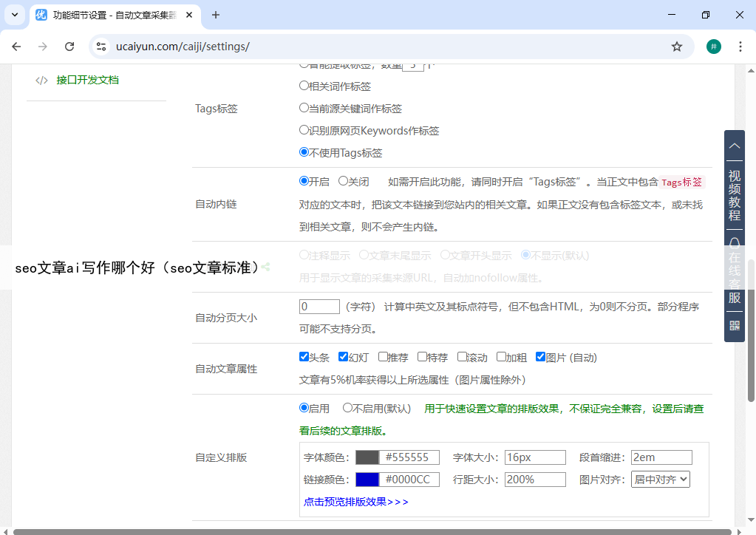Open the QR code icon in the side panel

pyautogui.click(x=735, y=325)
